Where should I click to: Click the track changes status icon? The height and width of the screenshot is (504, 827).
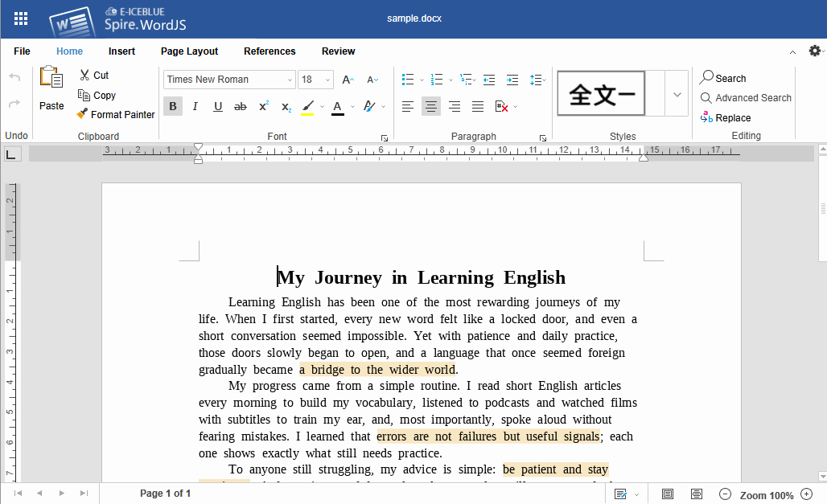[621, 494]
